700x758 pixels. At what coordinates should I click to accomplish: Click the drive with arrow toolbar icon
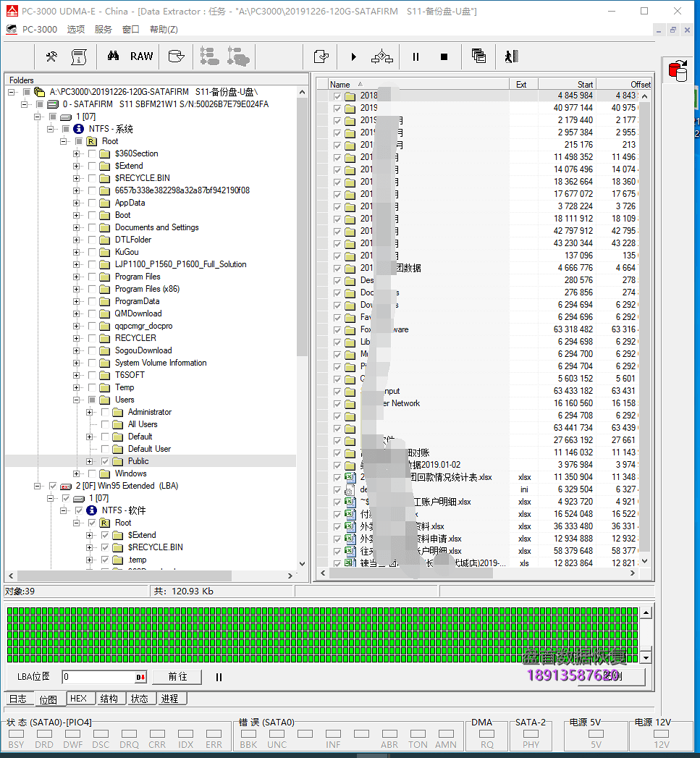coord(176,56)
